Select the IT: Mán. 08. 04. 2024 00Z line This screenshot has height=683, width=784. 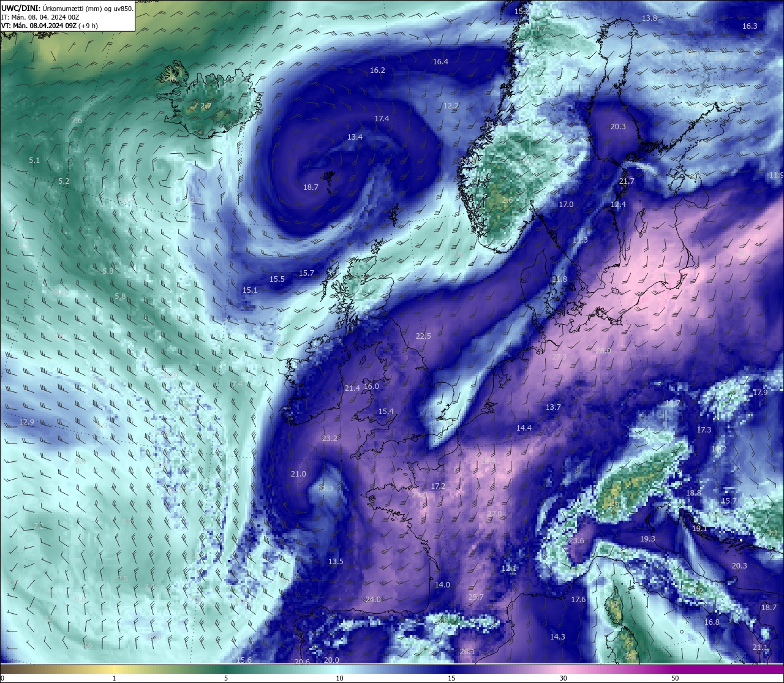tap(40, 17)
